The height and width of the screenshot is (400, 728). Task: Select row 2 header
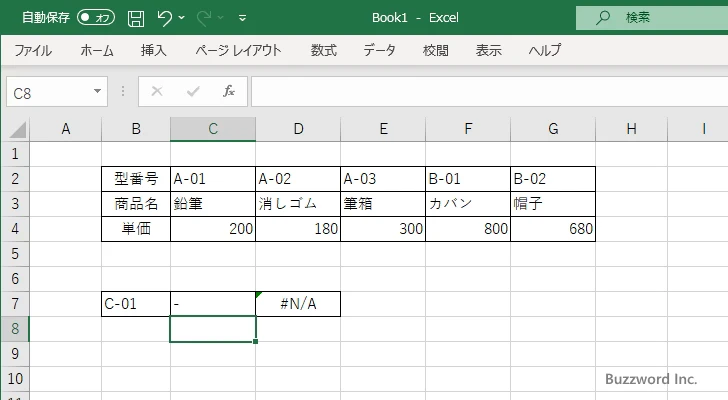pos(15,179)
